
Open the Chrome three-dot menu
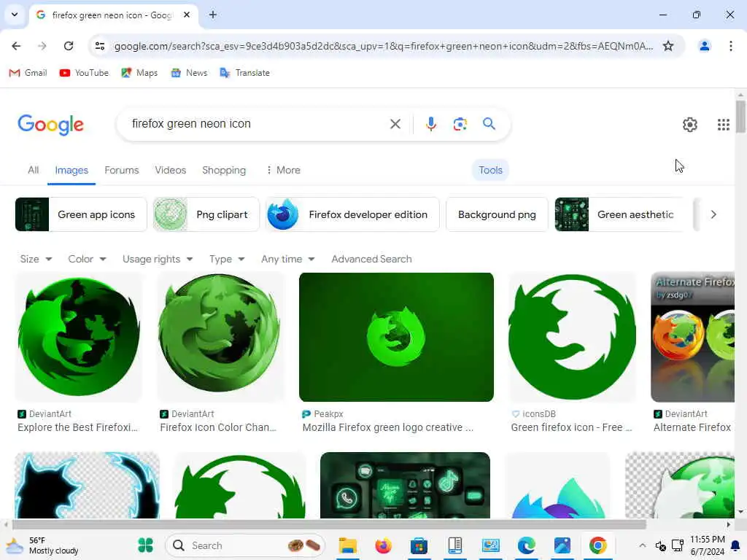730,46
